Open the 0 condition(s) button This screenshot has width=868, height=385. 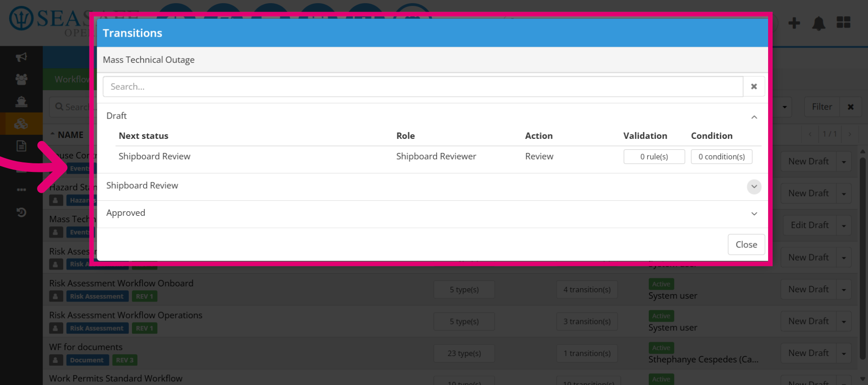coord(722,157)
